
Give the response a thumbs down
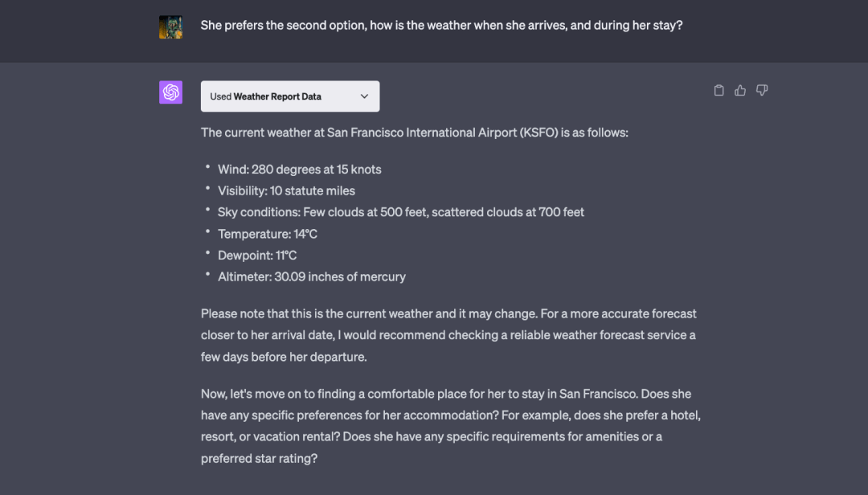tap(762, 91)
